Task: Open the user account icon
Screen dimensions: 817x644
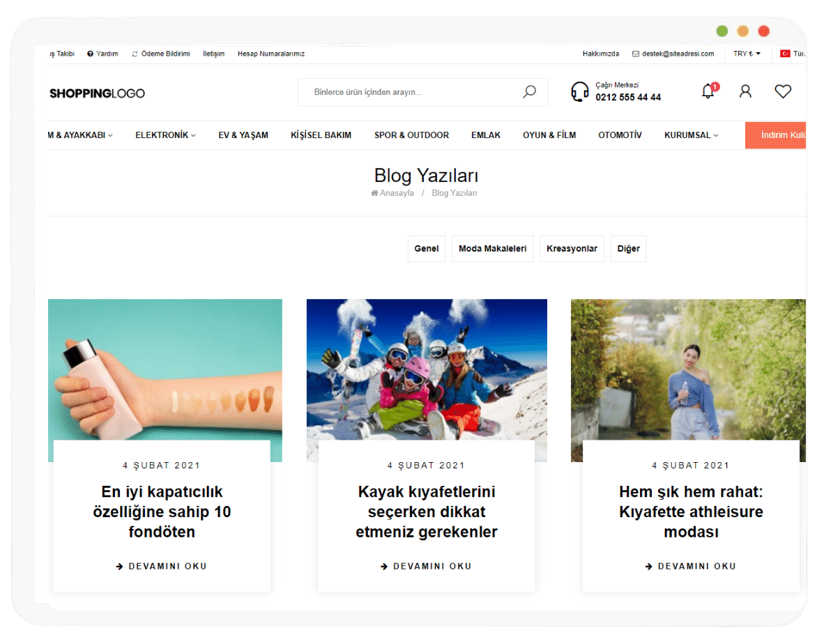Action: [x=745, y=91]
